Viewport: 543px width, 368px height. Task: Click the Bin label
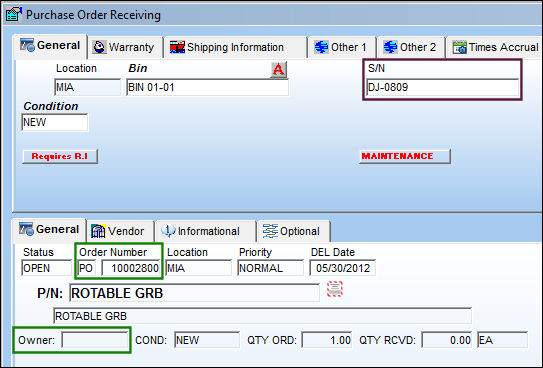[x=138, y=68]
